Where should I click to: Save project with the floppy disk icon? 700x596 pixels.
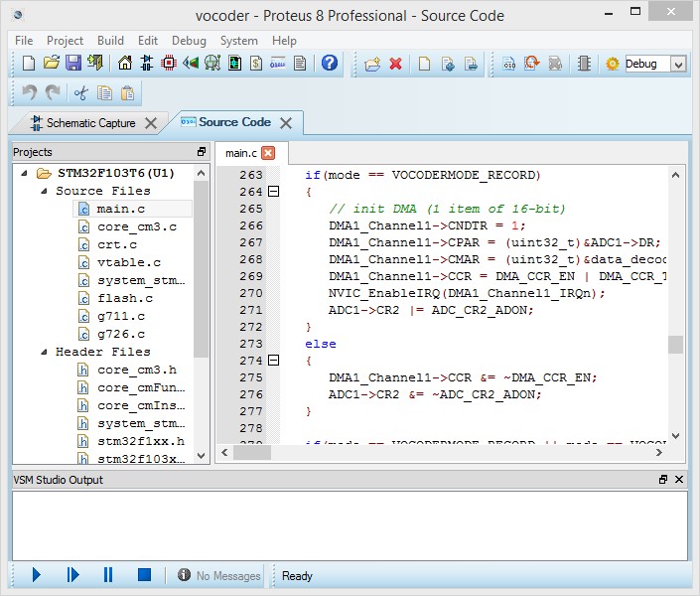73,63
